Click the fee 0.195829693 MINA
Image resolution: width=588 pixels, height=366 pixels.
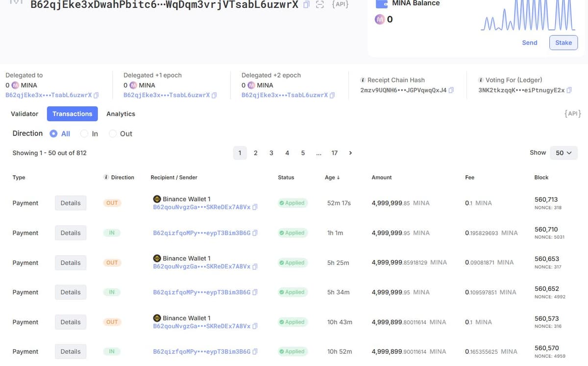click(x=491, y=233)
